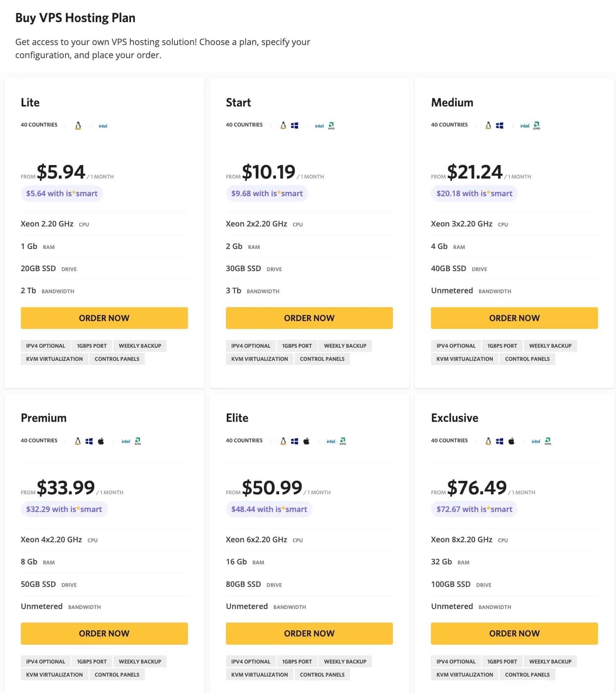
Task: Click Weekly Backup tag on Medium plan
Action: [x=551, y=346]
